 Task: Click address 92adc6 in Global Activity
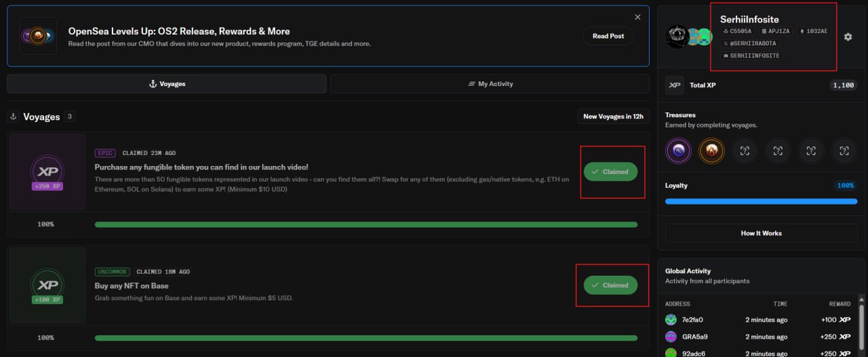pos(694,354)
